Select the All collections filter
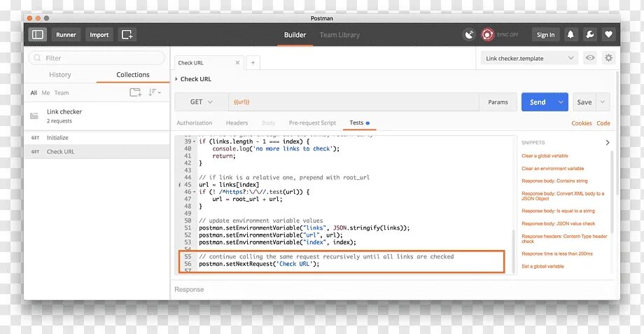The image size is (644, 334). tap(34, 93)
